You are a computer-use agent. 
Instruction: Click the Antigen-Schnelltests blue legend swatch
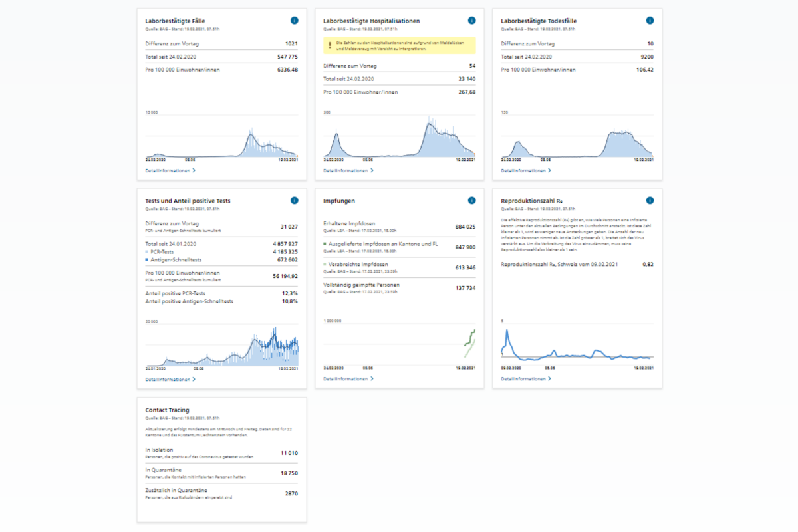tap(147, 260)
